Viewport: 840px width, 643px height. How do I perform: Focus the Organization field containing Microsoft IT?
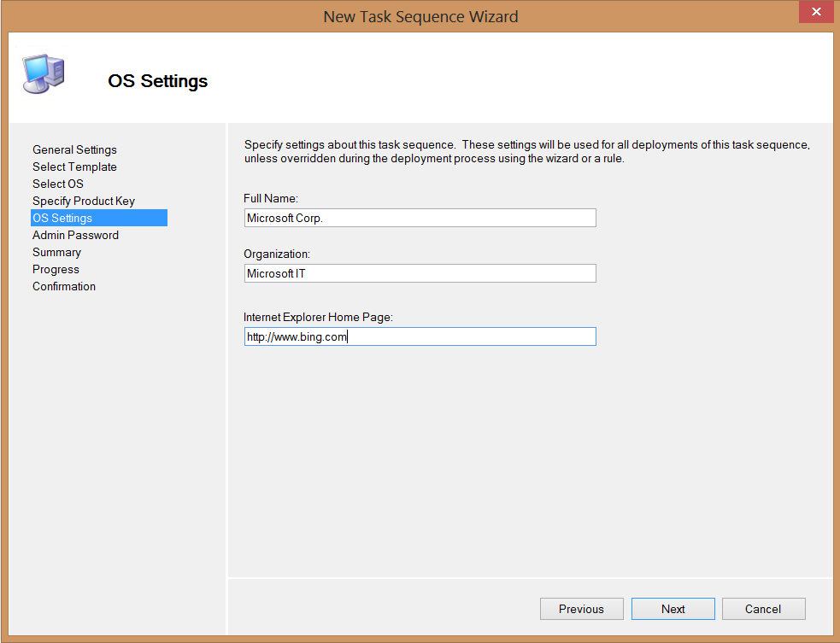click(420, 273)
